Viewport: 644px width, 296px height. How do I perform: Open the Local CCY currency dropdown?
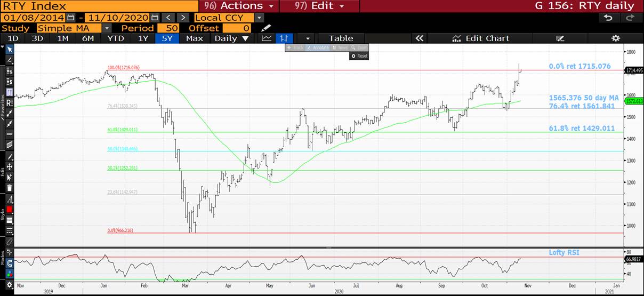point(259,18)
